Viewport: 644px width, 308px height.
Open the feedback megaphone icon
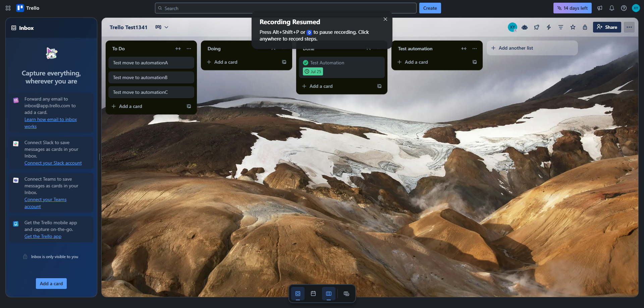click(600, 8)
